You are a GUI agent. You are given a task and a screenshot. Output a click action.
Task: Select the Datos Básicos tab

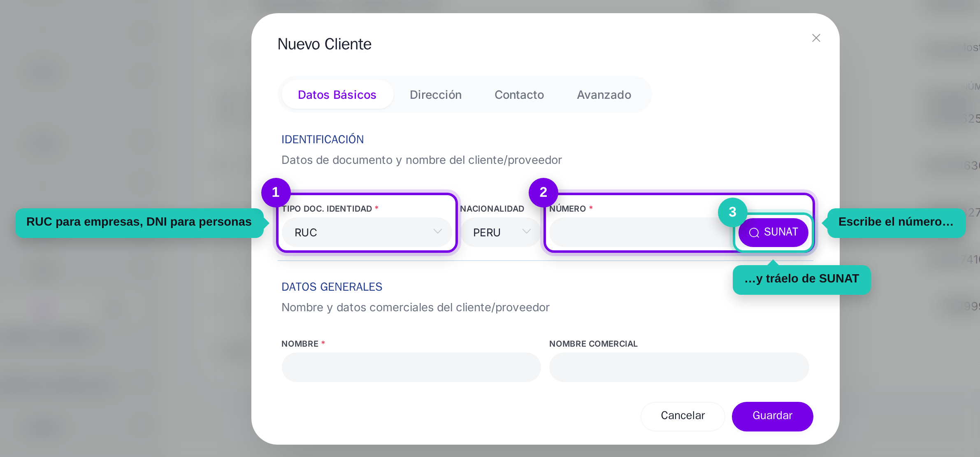pyautogui.click(x=337, y=95)
